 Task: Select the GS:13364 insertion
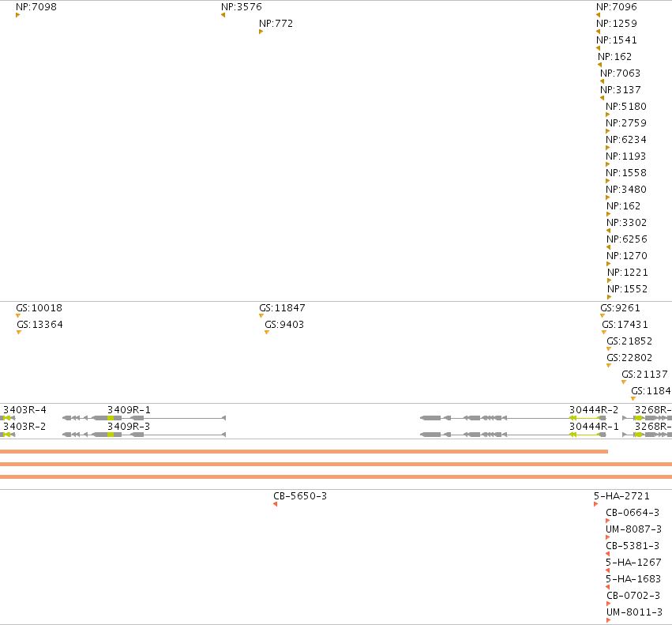pyautogui.click(x=18, y=333)
